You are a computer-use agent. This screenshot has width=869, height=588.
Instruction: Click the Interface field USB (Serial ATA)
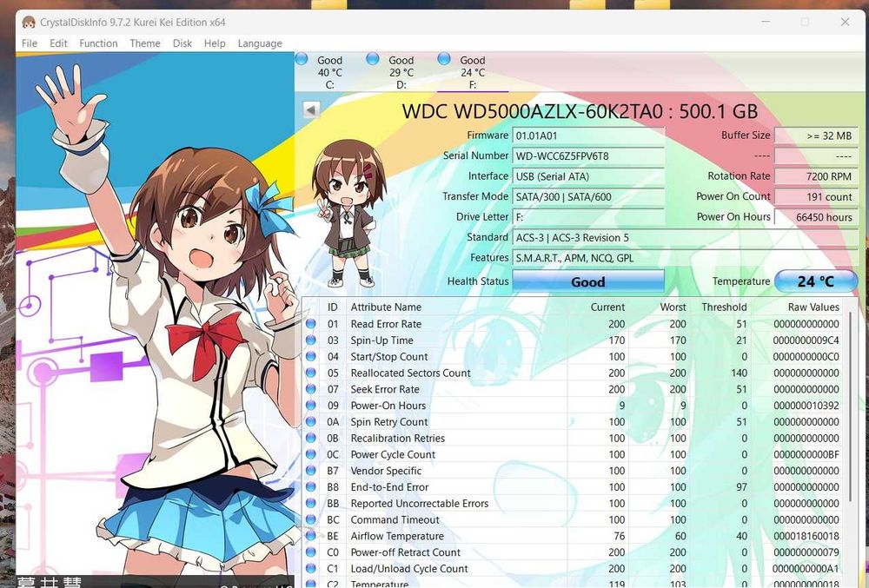point(588,176)
